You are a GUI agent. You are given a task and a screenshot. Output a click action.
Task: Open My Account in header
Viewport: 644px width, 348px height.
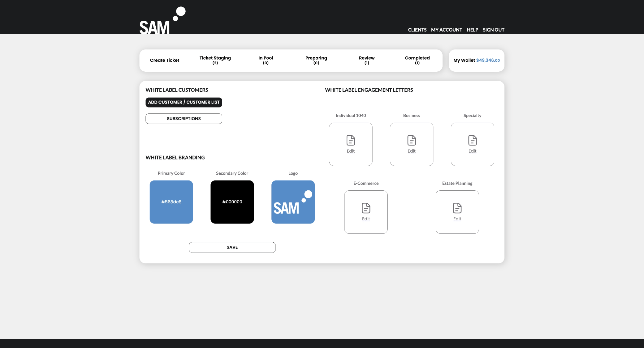[446, 30]
